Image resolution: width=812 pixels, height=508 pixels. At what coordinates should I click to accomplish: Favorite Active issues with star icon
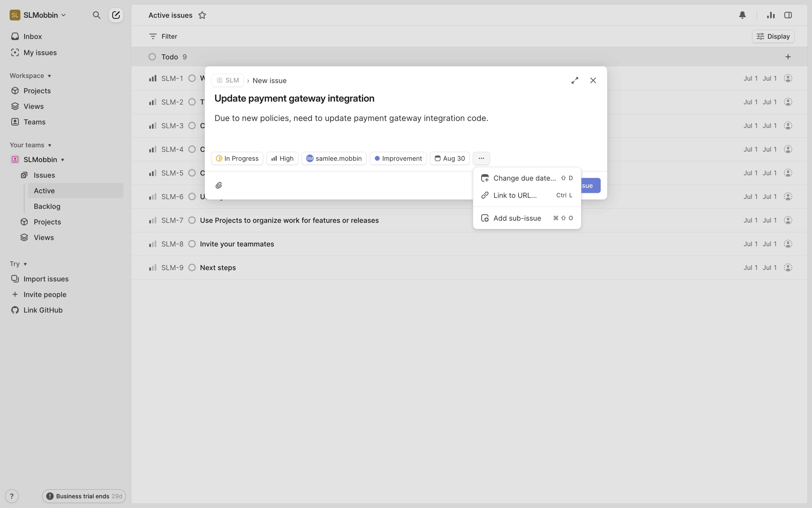click(202, 15)
